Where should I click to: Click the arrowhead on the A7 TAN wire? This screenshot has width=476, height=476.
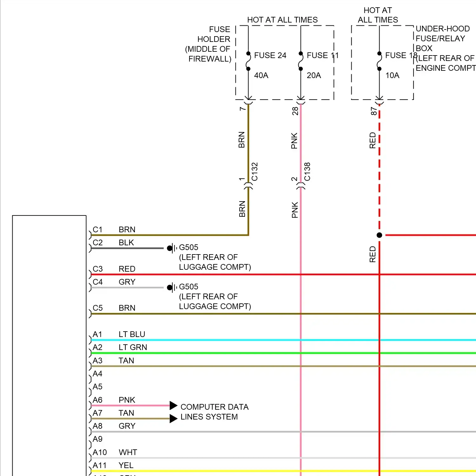pos(173,419)
